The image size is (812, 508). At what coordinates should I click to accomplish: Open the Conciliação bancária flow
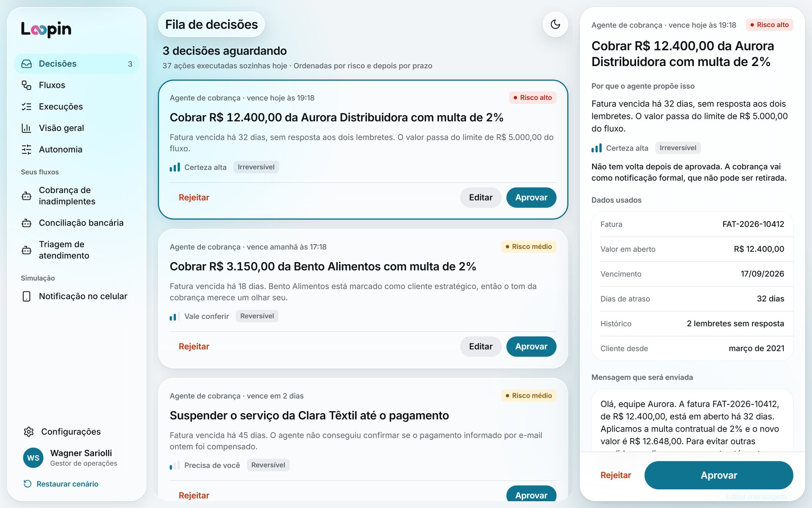click(77, 223)
